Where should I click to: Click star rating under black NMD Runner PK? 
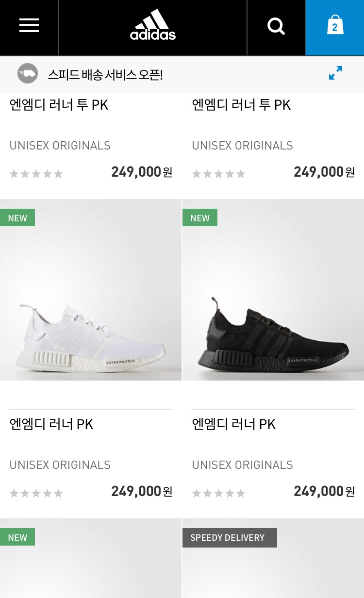[x=219, y=494]
